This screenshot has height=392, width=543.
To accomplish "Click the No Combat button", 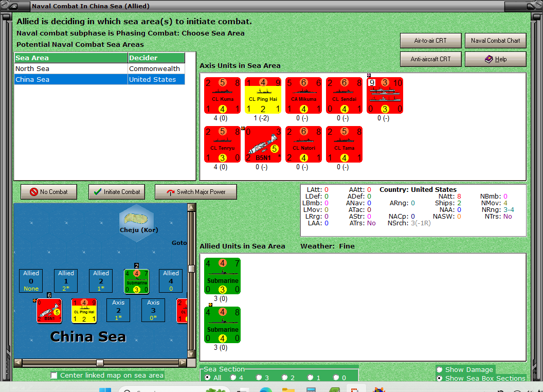I will click(x=49, y=192).
